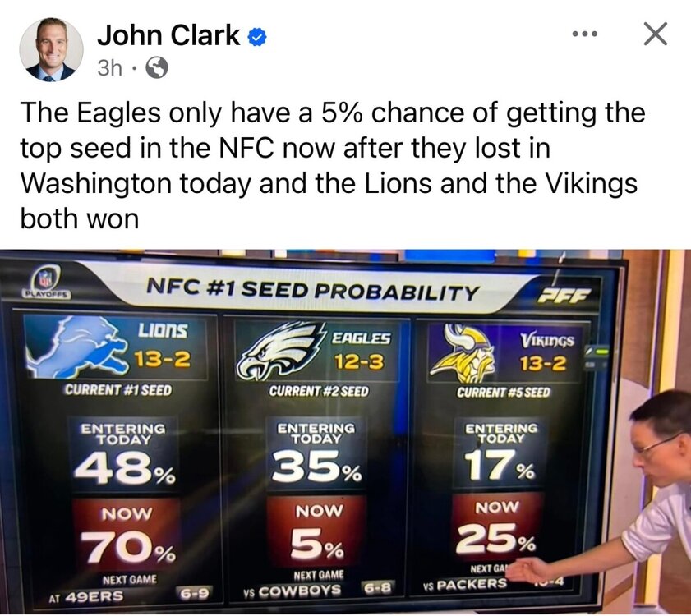Close the post with the X
The width and height of the screenshot is (691, 616).
click(655, 34)
